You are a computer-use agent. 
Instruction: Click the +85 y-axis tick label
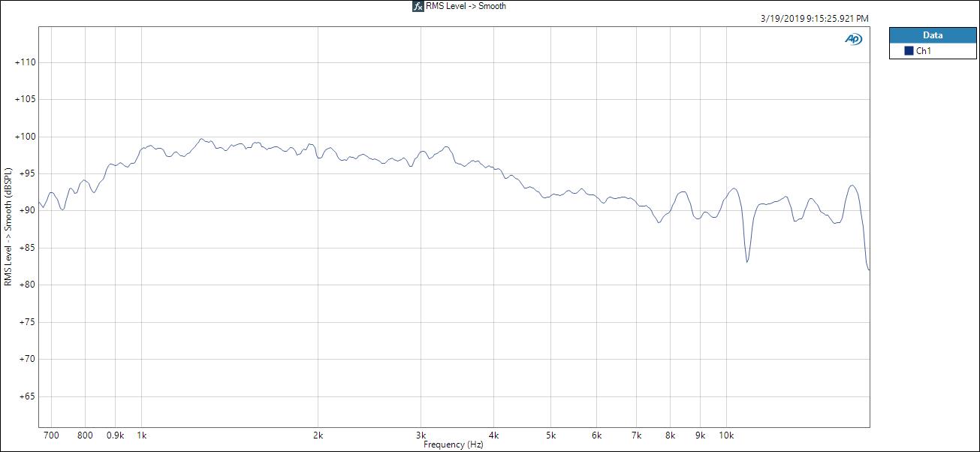coord(28,248)
